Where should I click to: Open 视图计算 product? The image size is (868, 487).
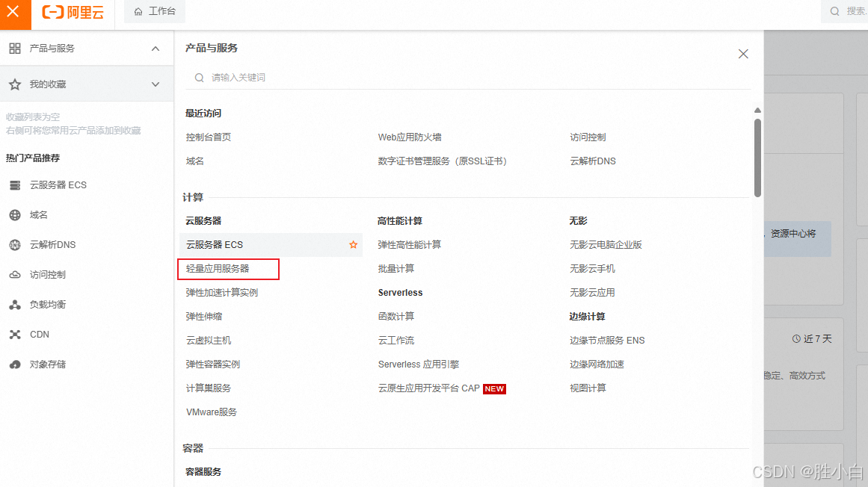(588, 388)
